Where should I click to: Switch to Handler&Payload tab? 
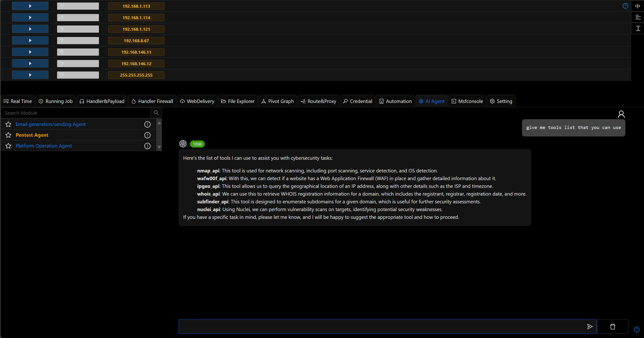tap(102, 101)
